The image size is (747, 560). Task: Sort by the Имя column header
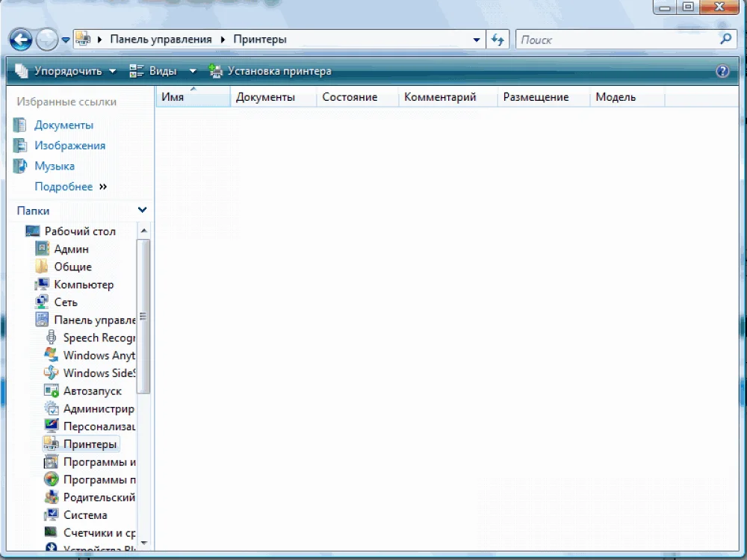192,97
